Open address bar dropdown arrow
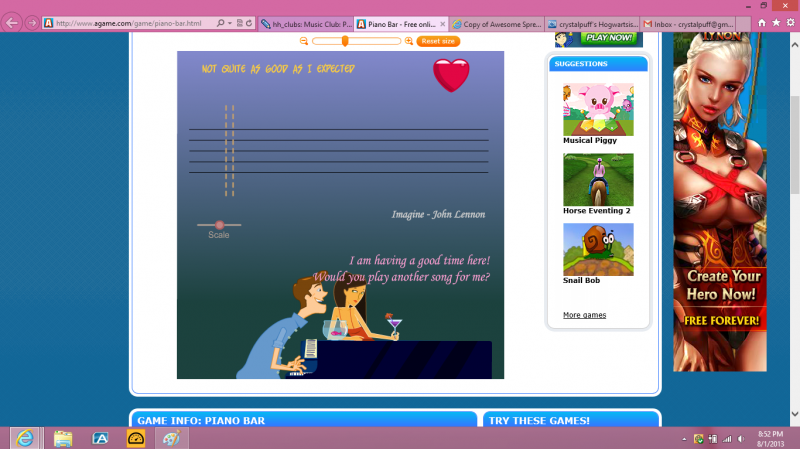The height and width of the screenshot is (449, 800). (x=230, y=23)
